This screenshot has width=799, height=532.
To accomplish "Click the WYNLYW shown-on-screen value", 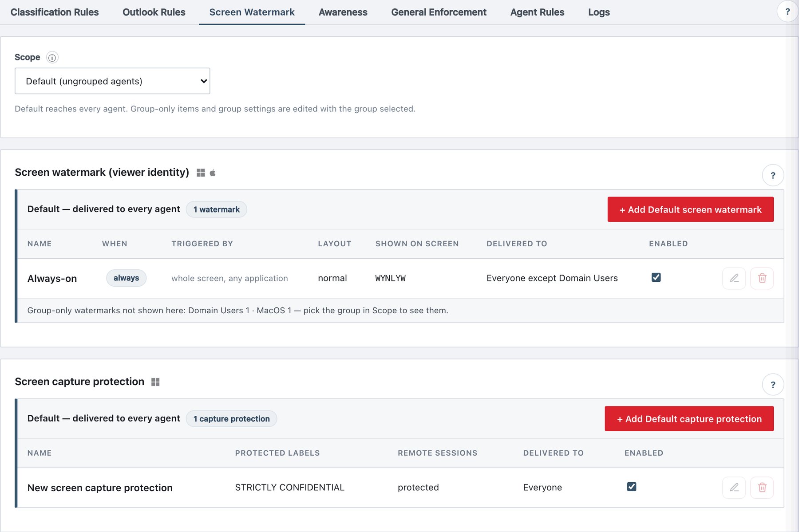I will point(390,278).
